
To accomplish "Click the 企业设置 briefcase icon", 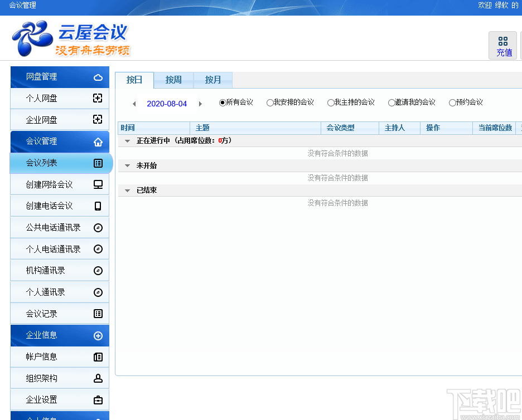I will (x=98, y=399).
